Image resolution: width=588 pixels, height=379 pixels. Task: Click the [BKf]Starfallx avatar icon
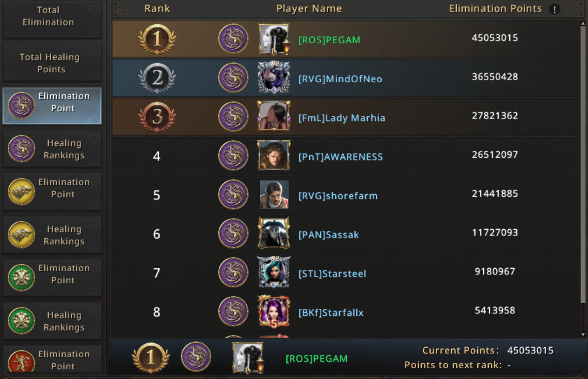click(274, 311)
